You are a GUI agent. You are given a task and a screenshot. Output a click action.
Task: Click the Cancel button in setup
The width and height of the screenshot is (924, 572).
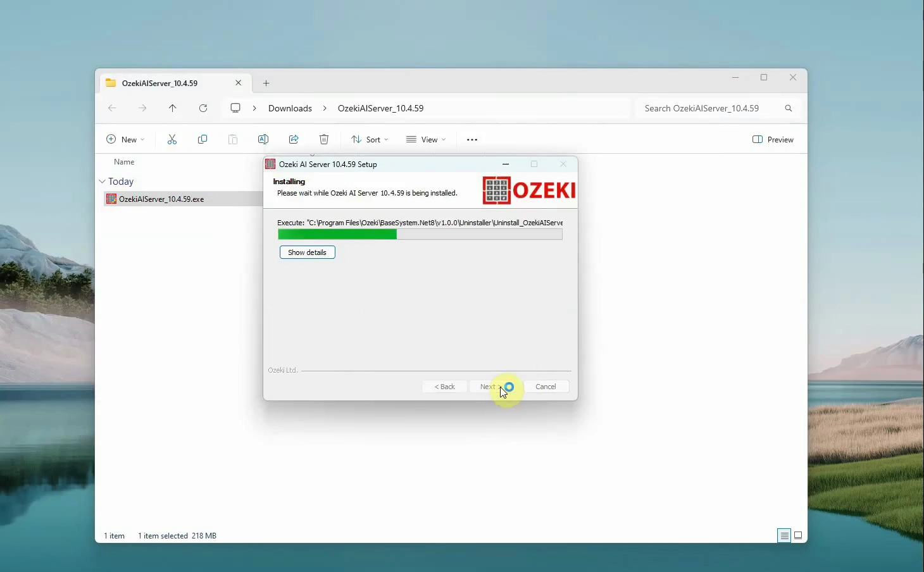(x=546, y=387)
